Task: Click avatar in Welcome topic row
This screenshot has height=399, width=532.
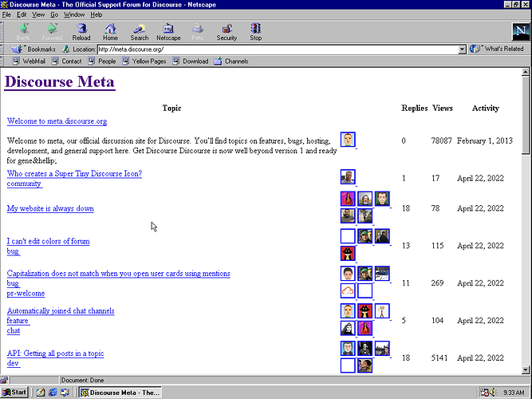Action: (348, 140)
